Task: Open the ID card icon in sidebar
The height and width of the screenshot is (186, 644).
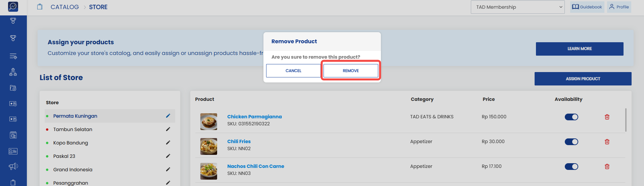Action: point(13,151)
